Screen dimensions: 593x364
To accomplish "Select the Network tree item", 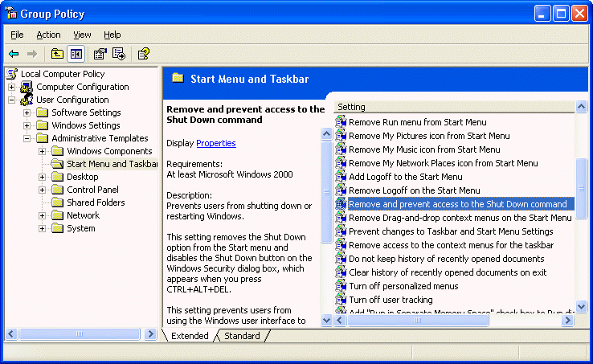I will 84,215.
